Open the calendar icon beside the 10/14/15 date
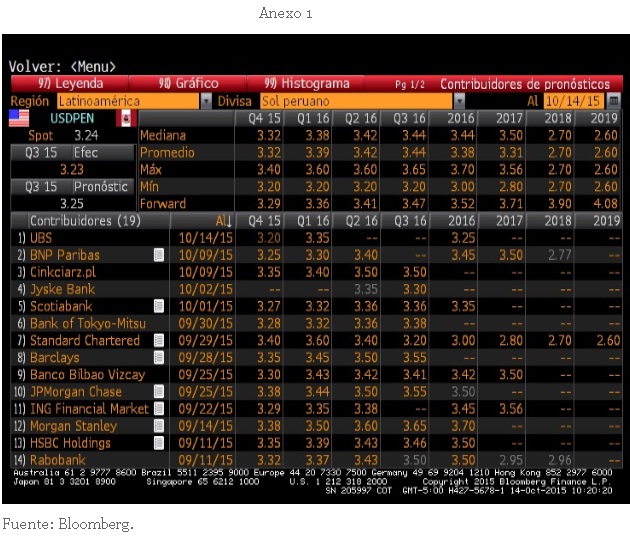The image size is (630, 541). tap(613, 101)
